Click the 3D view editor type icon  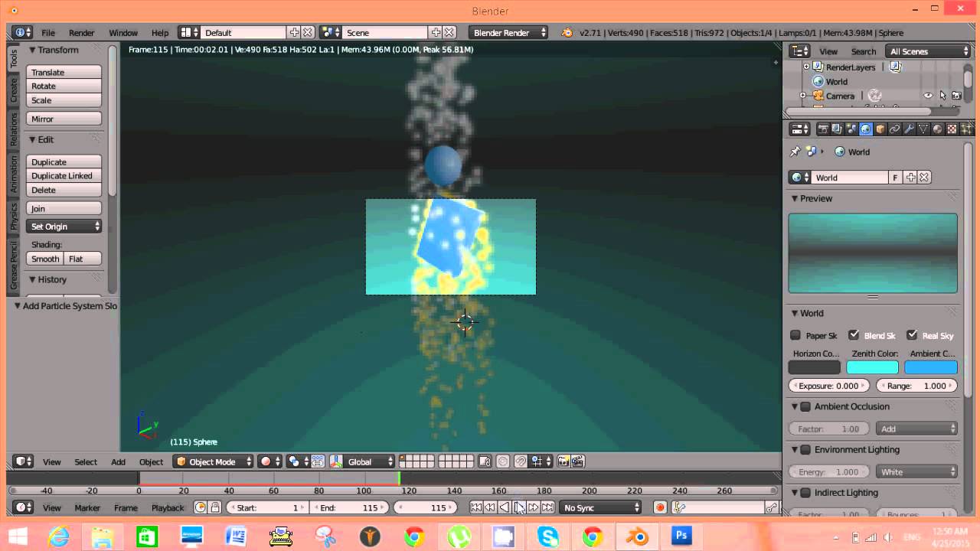(24, 461)
